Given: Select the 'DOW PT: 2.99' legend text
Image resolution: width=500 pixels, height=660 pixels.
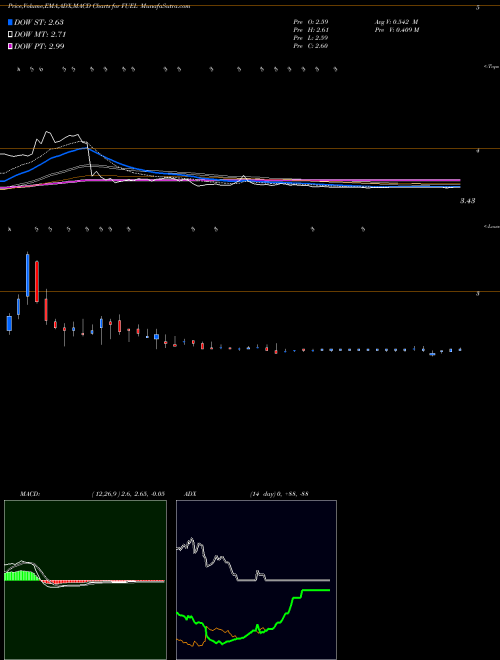Looking at the screenshot, I should tap(39, 46).
